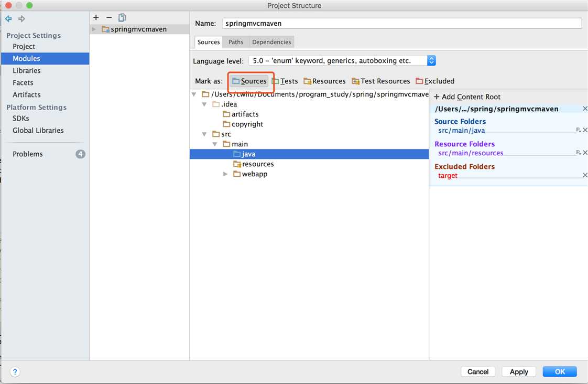Open the Language level dropdown
This screenshot has height=384, width=588.
coord(342,61)
